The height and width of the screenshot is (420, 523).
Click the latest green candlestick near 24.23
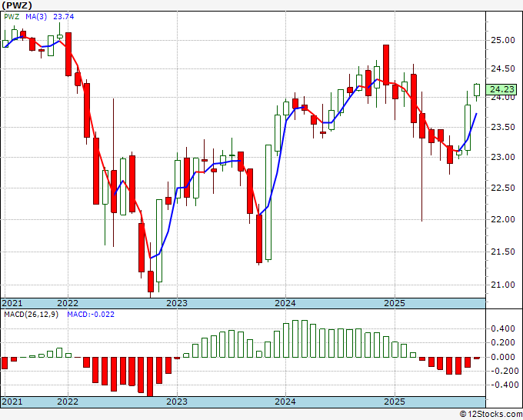click(x=477, y=90)
